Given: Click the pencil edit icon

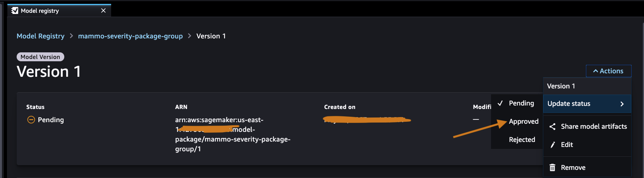Looking at the screenshot, I should pos(553,145).
